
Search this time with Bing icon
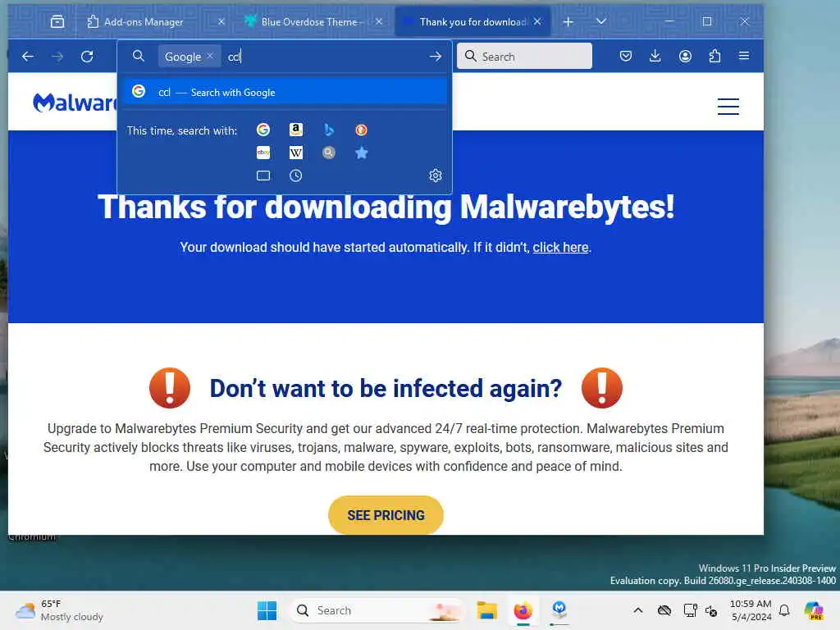point(329,130)
